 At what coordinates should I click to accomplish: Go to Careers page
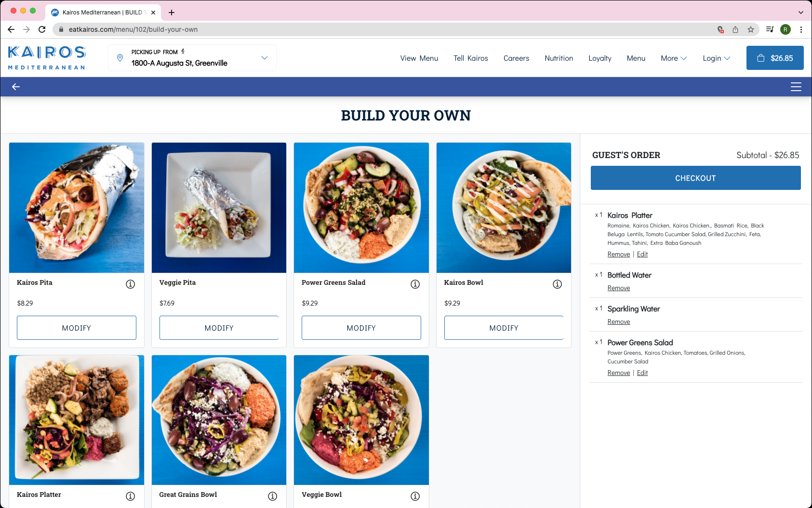pyautogui.click(x=516, y=58)
